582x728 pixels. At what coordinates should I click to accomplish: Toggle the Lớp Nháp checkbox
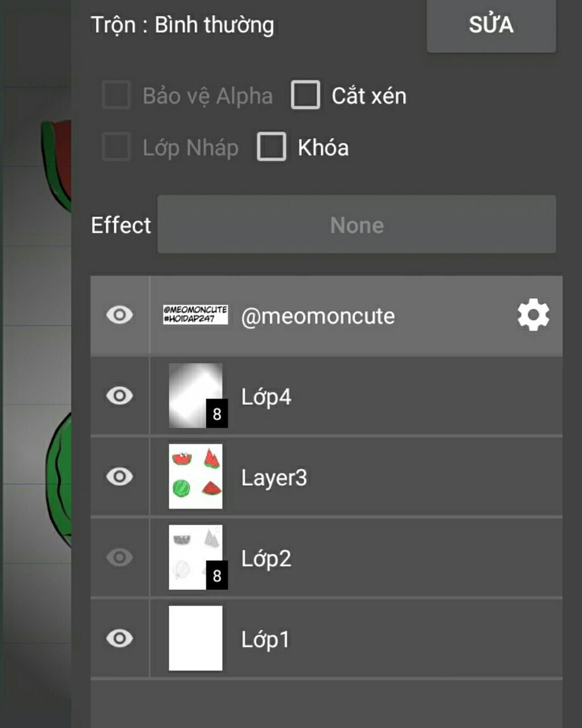pyautogui.click(x=117, y=147)
